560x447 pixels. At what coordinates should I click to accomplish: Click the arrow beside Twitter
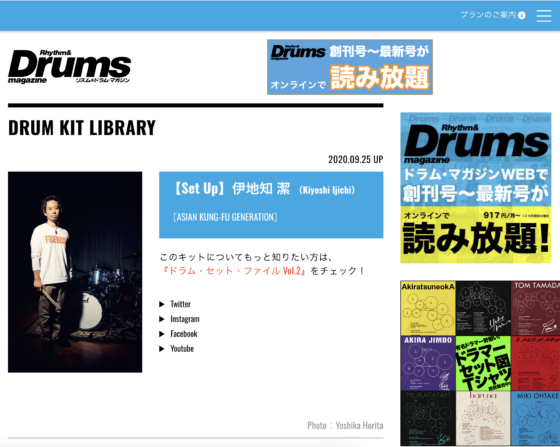[x=162, y=304]
